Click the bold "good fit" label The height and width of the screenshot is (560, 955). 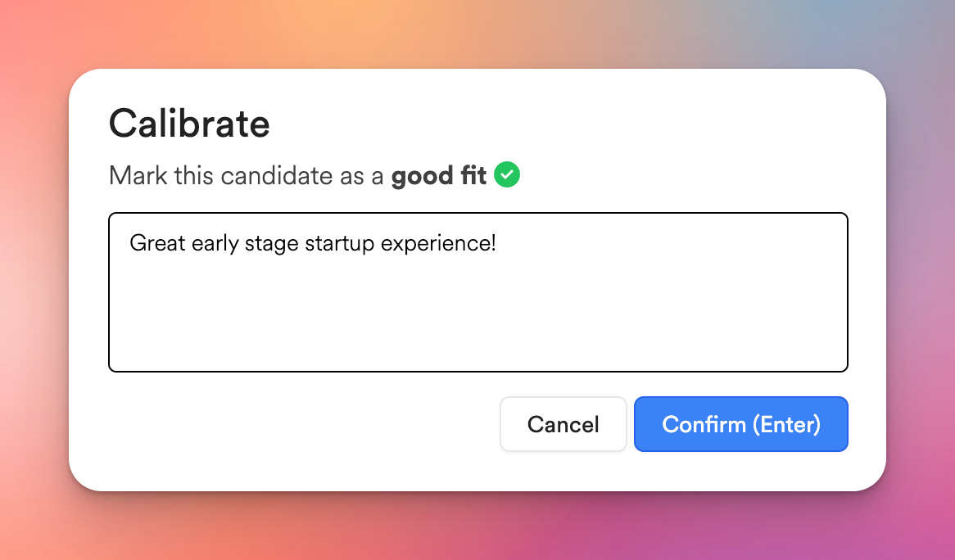click(438, 175)
